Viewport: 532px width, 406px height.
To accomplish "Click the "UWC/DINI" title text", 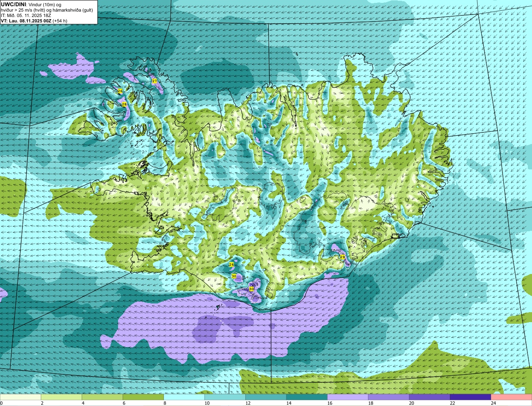I will tap(13, 4).
